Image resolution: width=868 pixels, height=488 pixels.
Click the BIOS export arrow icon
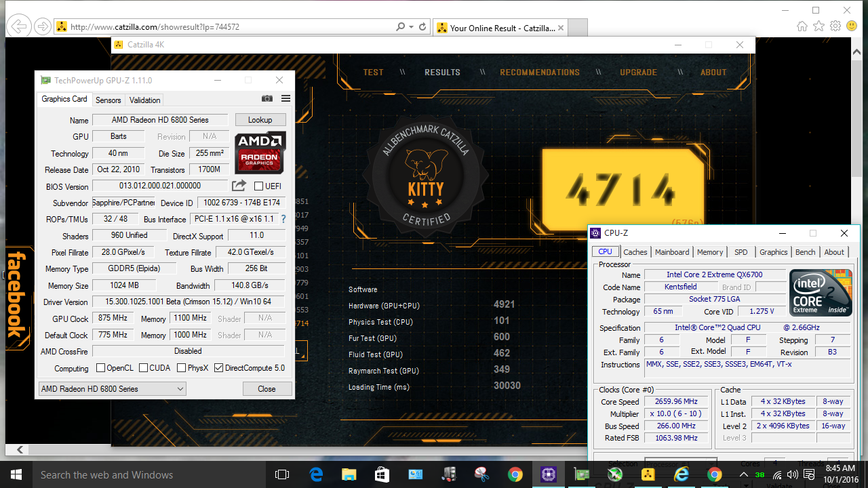coord(239,186)
